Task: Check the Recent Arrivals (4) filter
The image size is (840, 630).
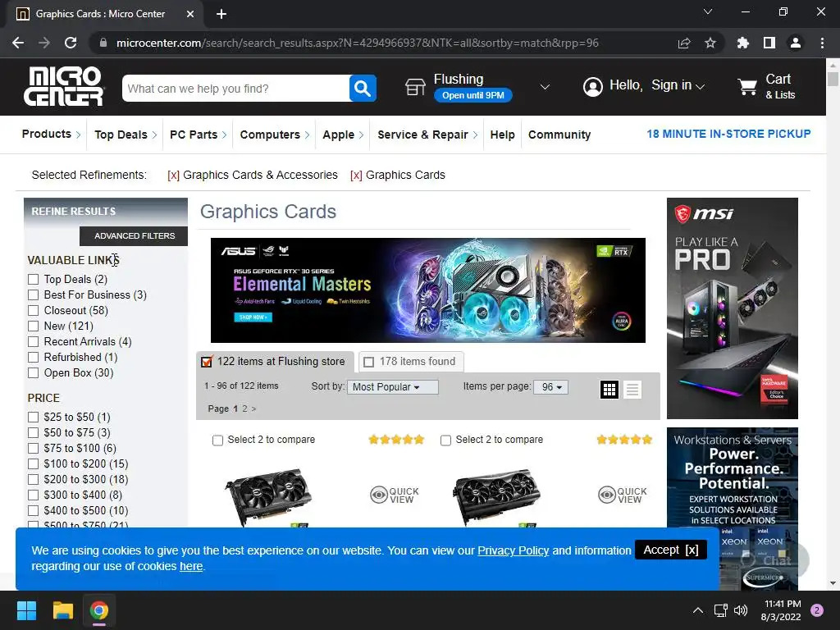Action: pyautogui.click(x=33, y=341)
